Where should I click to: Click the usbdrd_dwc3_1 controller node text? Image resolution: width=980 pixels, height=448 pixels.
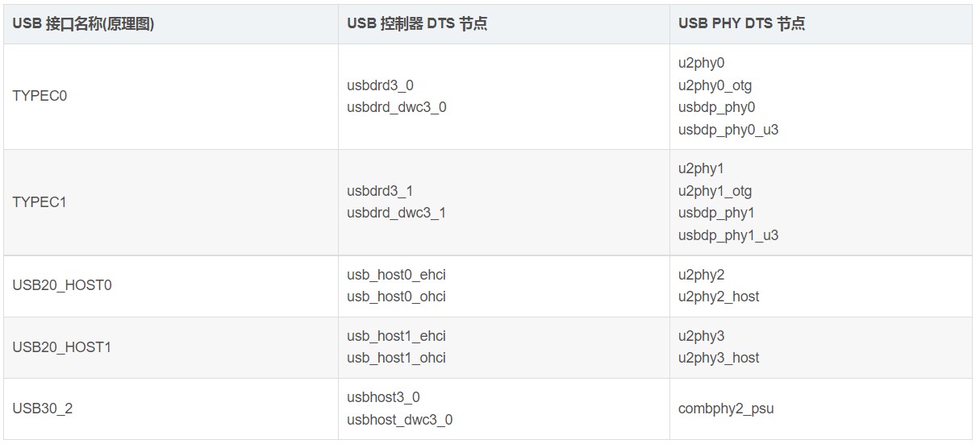pos(397,214)
